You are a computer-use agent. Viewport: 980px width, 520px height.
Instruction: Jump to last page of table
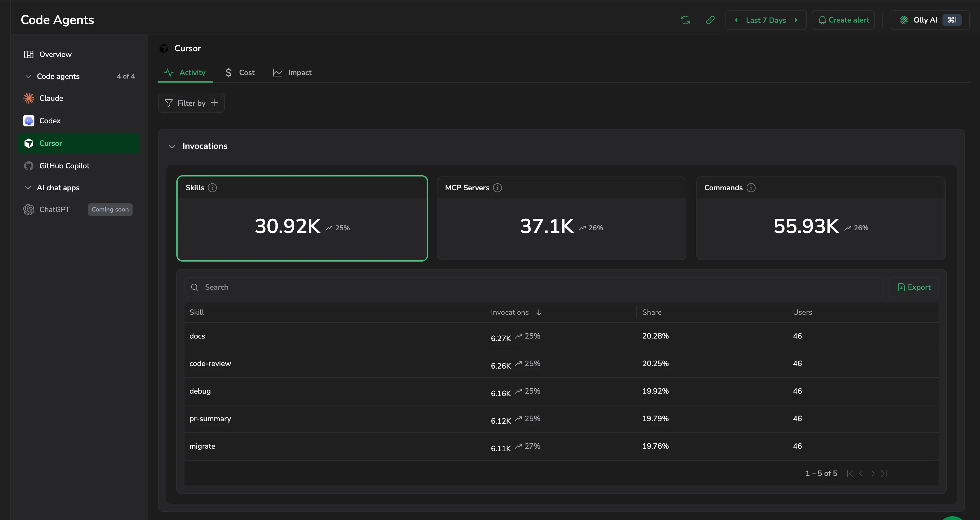pos(884,473)
